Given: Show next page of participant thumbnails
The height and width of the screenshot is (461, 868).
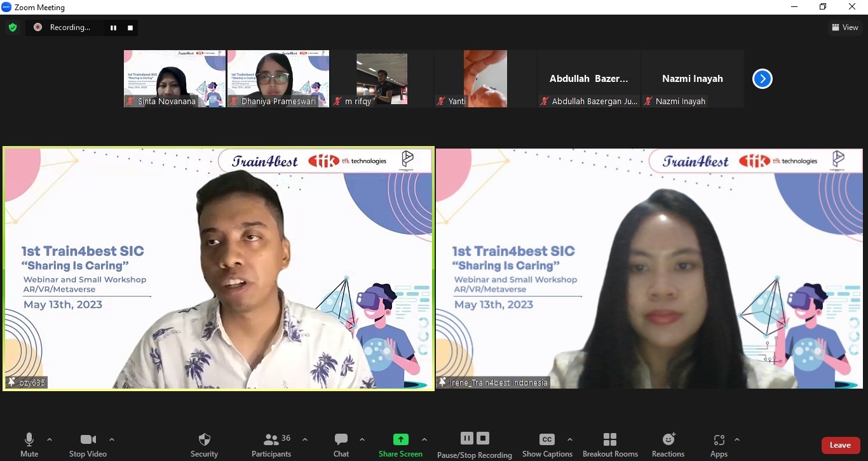Looking at the screenshot, I should [762, 79].
